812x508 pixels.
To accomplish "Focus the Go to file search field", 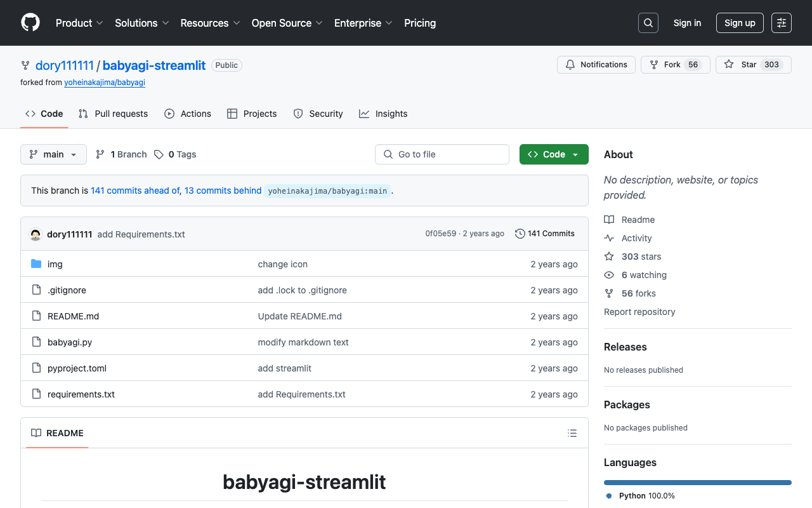I will click(442, 154).
